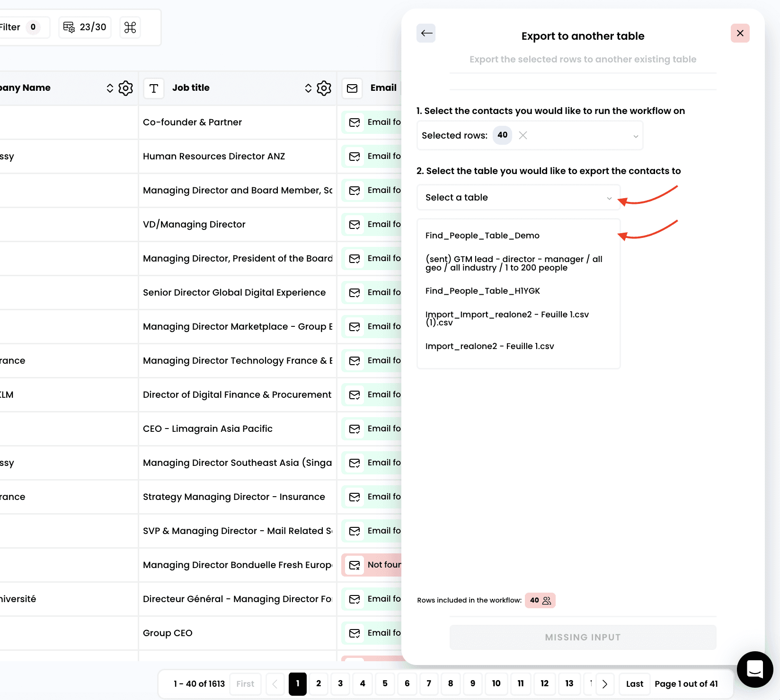Screen dimensions: 780x700
Task: Expand the Selected rows dropdown
Action: [636, 136]
